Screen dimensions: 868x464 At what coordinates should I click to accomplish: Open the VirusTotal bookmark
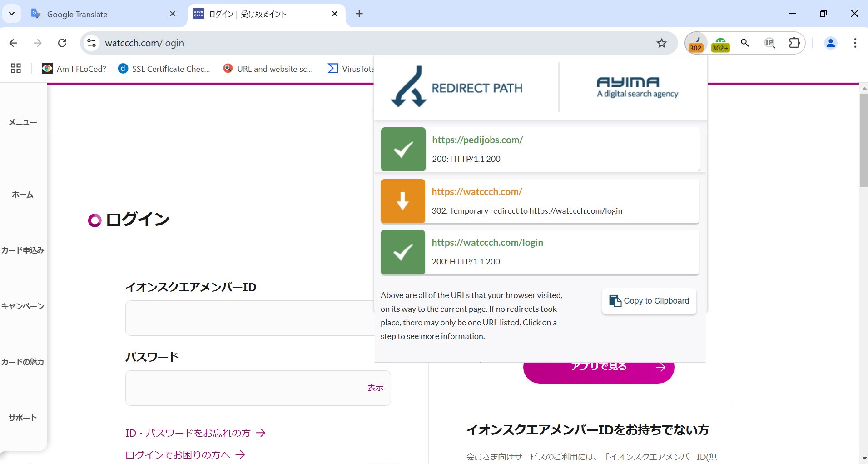click(x=351, y=69)
